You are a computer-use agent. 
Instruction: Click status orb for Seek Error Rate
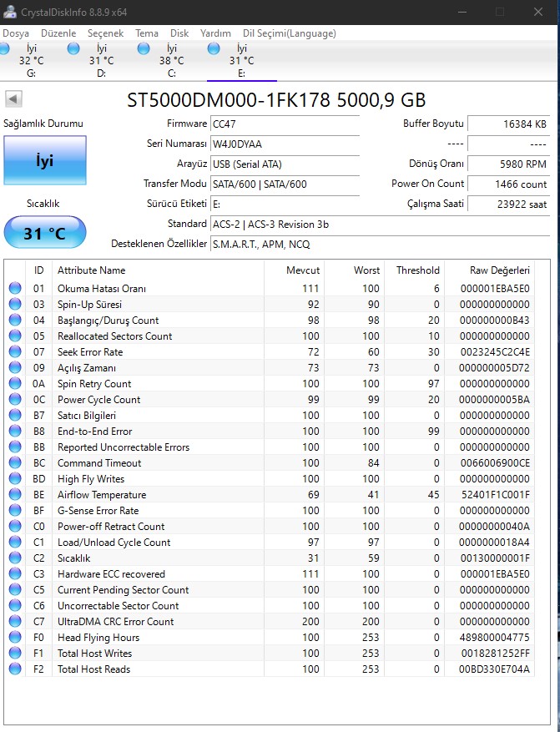[15, 351]
